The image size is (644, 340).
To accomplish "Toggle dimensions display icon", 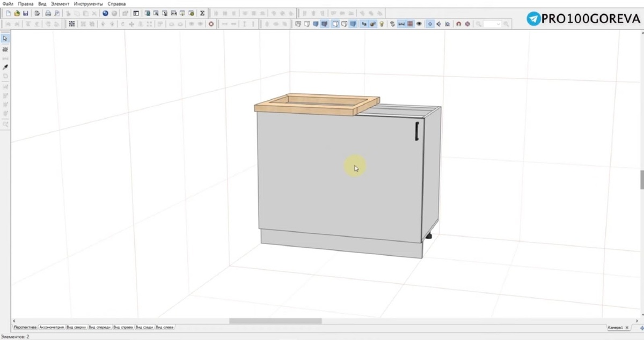I will [x=401, y=24].
